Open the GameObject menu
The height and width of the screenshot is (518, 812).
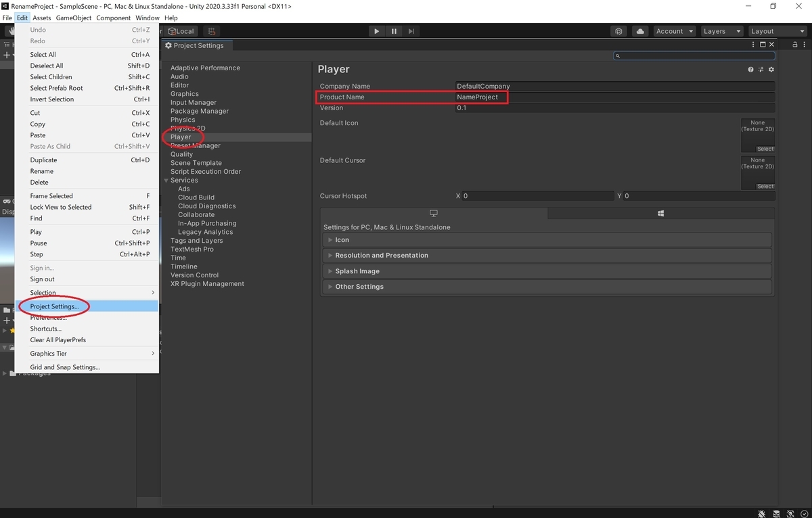(74, 18)
